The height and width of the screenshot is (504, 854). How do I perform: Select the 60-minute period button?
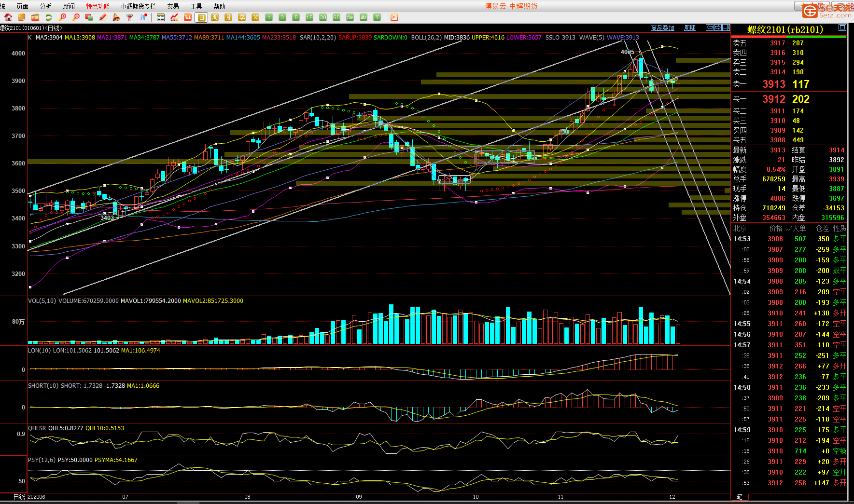[336, 17]
